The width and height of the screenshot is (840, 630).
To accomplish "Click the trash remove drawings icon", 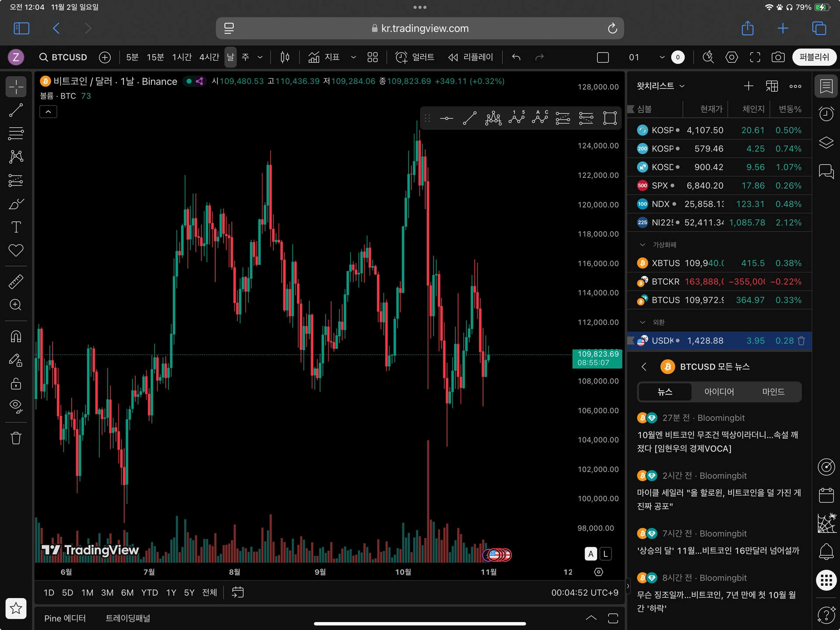I will 16,438.
